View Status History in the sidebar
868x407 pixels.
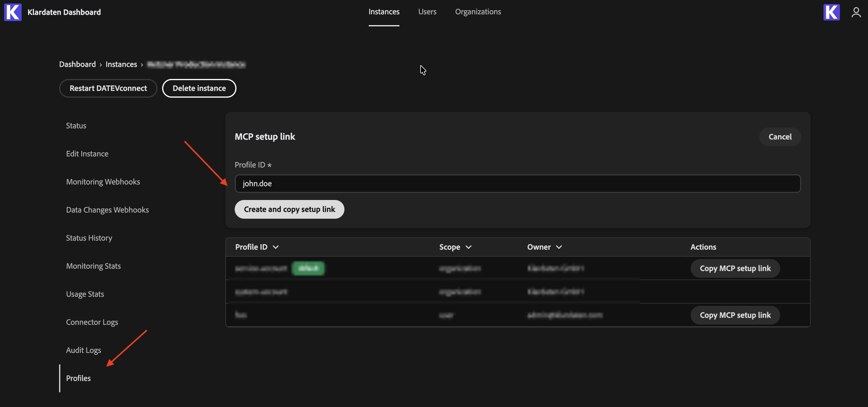(89, 238)
